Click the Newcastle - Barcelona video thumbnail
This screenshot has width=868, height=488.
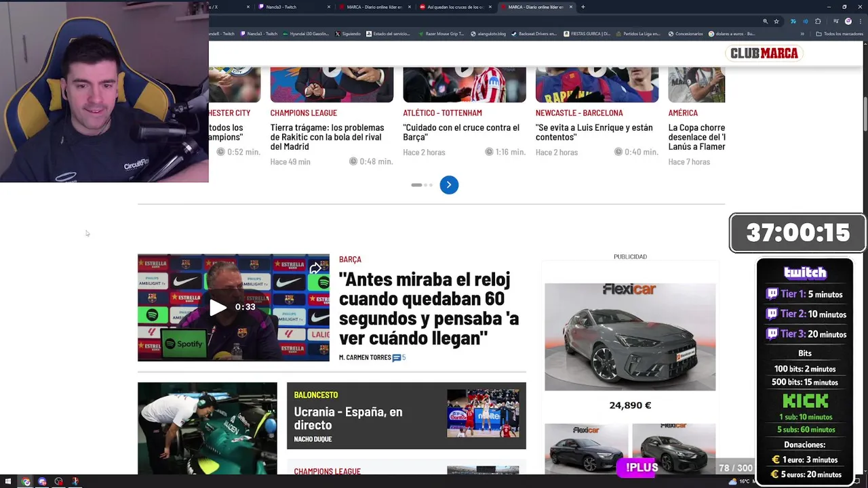pos(597,85)
